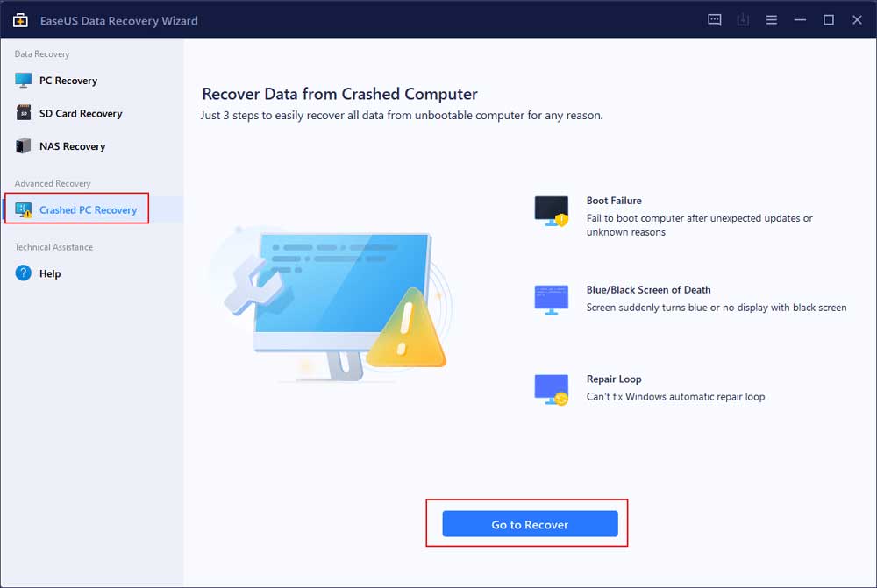
Task: Minimize the EaseUS window
Action: [800, 20]
